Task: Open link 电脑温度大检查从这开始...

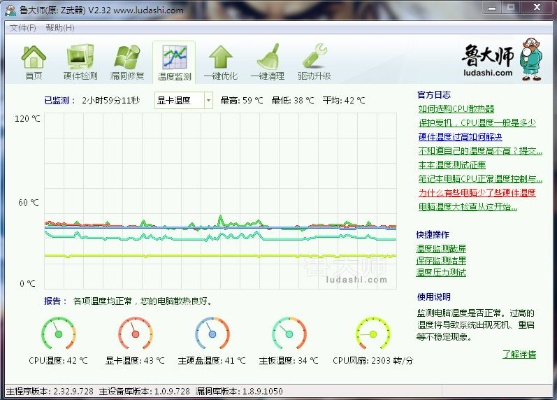Action: pos(467,206)
